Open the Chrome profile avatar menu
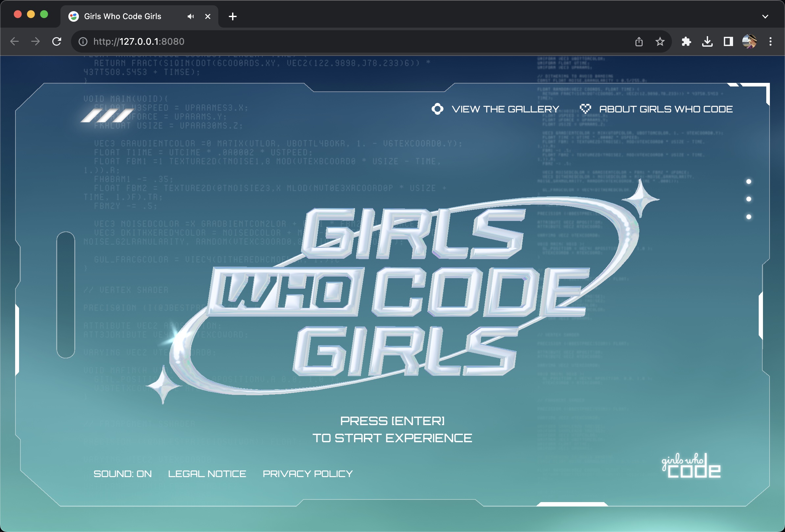The image size is (785, 532). click(749, 41)
